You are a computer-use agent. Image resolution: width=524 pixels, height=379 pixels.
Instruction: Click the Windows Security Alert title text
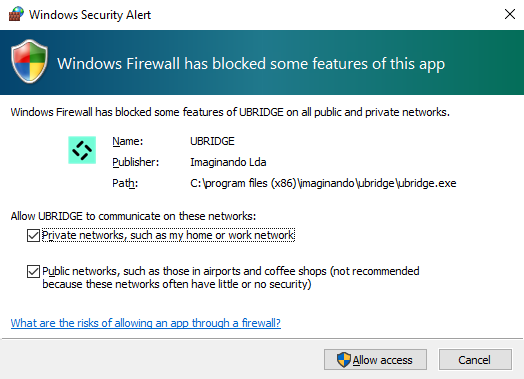(x=90, y=15)
